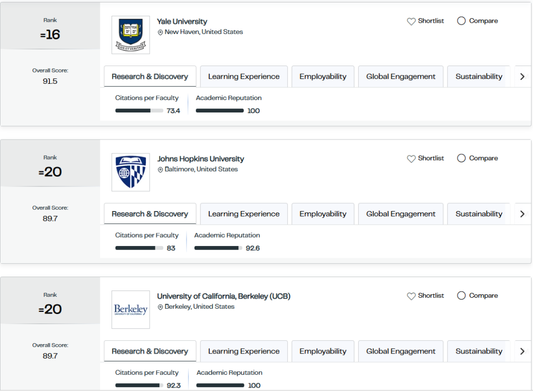Click Berkeley's Compare label text
Screen dimensions: 533x392
point(483,295)
